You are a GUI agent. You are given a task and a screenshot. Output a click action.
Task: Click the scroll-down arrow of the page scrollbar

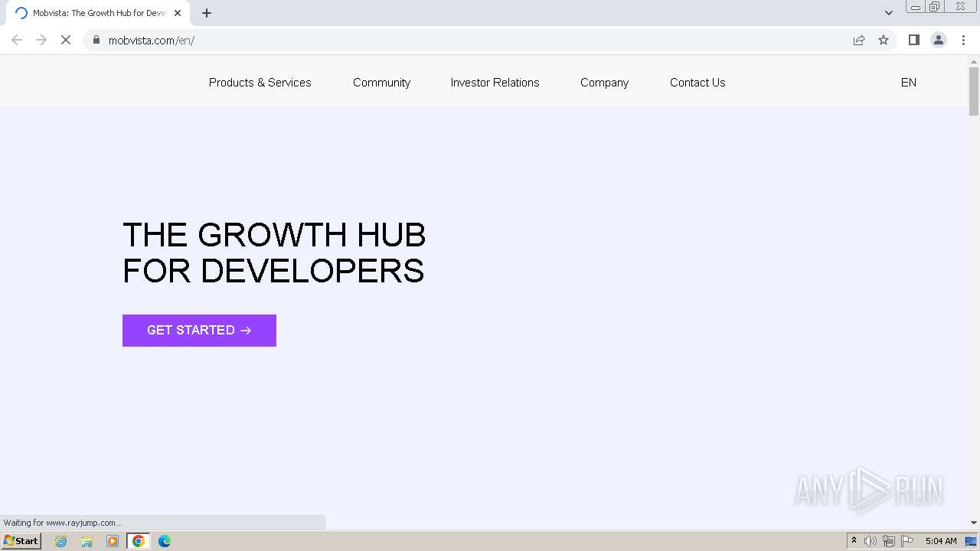[974, 523]
